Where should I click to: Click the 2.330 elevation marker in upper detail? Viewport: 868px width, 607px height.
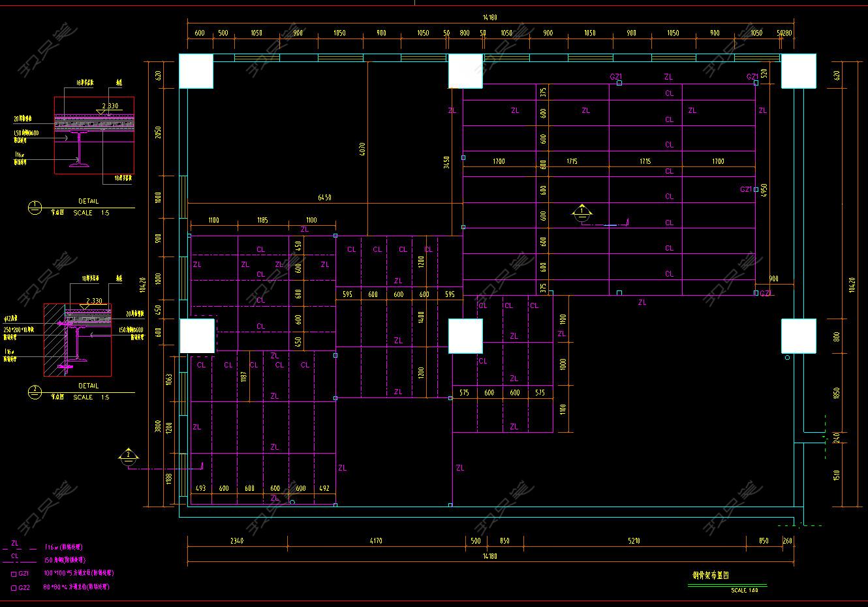[109, 106]
